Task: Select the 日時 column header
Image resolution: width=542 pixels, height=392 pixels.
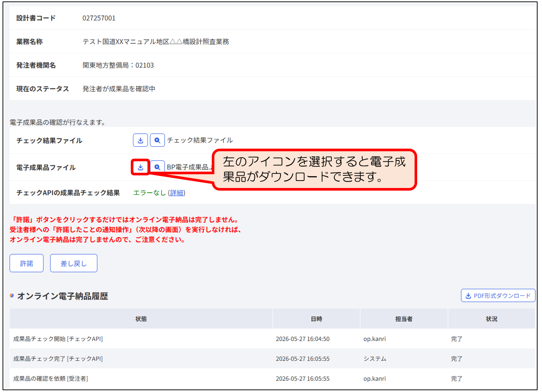Action: tap(317, 319)
